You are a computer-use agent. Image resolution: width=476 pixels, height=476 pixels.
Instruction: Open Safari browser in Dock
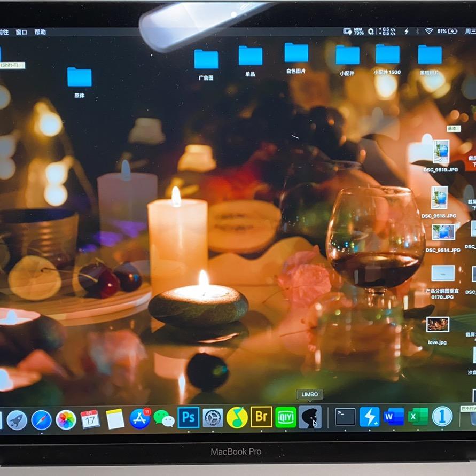[41, 420]
